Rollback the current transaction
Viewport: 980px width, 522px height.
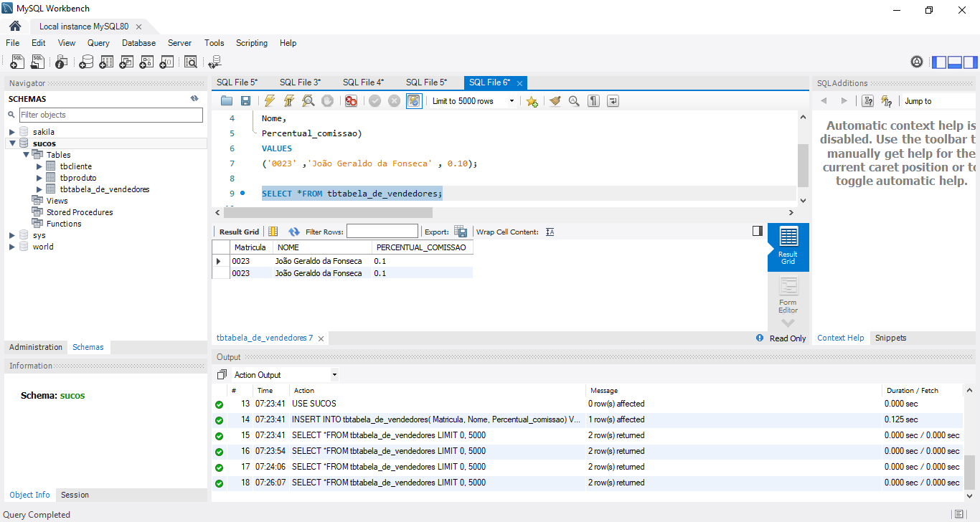tap(394, 101)
